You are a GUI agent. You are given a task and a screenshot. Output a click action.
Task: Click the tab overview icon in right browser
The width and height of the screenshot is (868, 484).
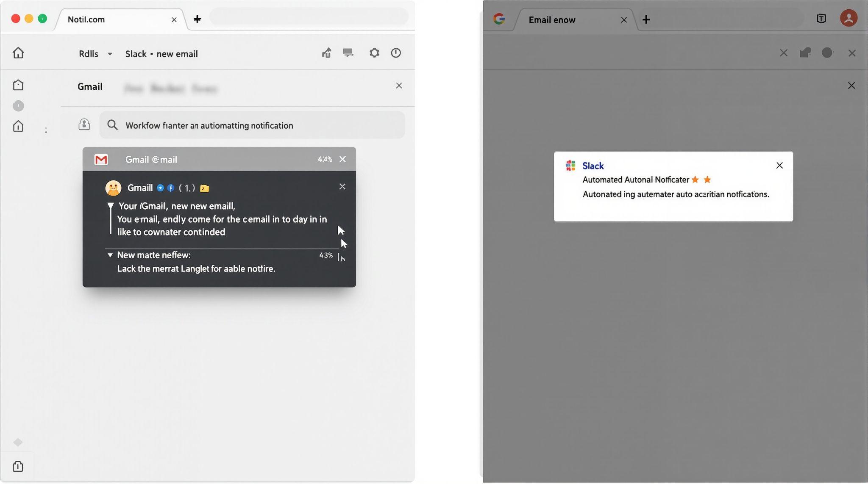(821, 19)
